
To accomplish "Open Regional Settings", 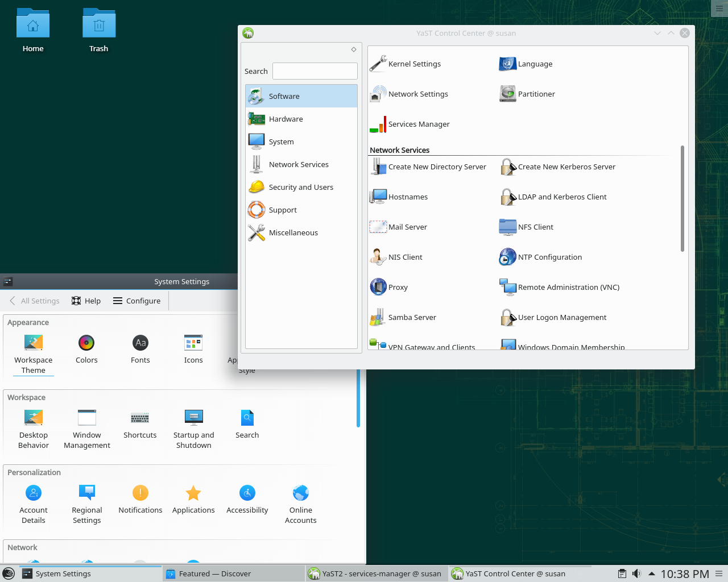I will tap(87, 504).
